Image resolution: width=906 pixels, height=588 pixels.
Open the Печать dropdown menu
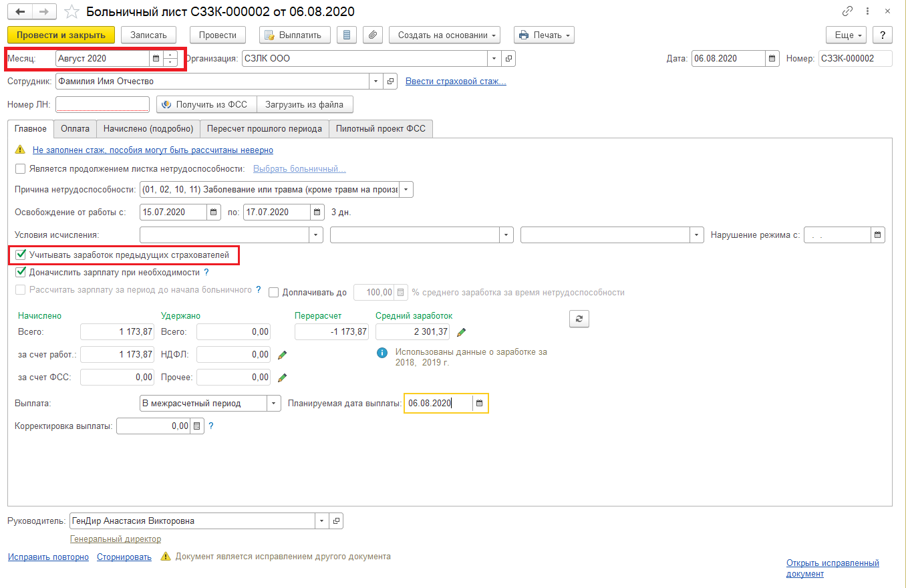pyautogui.click(x=544, y=35)
